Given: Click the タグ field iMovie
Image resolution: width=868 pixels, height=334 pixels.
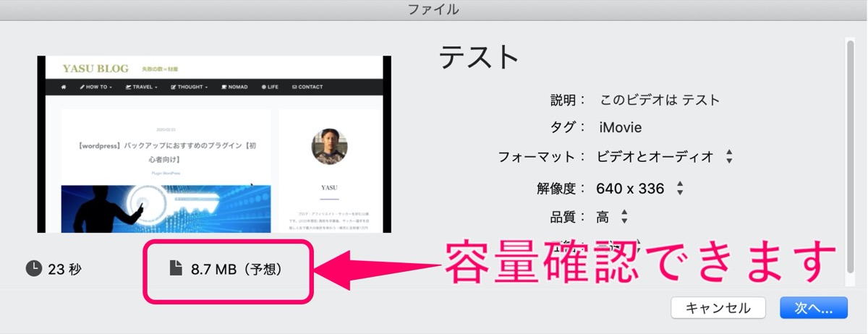Looking at the screenshot, I should click(x=620, y=127).
